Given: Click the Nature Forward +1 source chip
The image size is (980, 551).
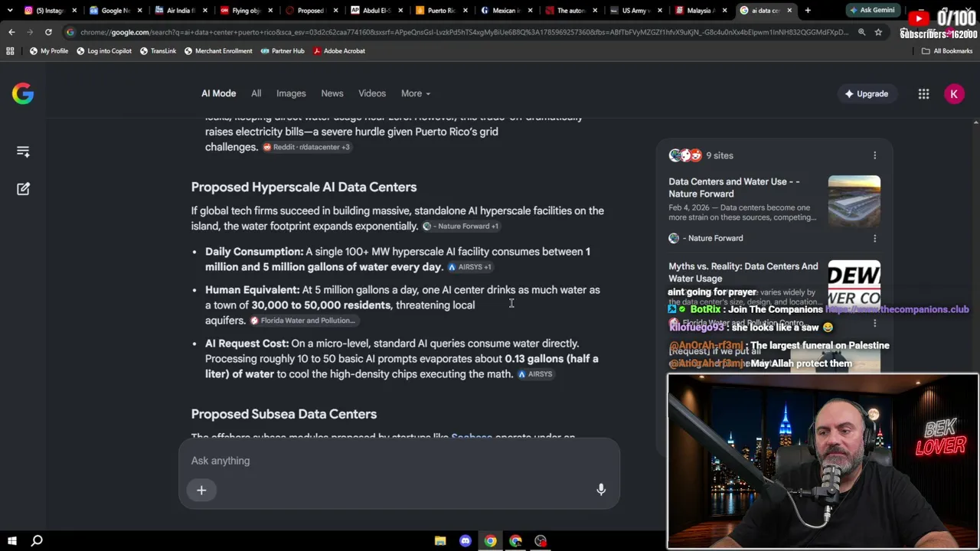Looking at the screenshot, I should click(x=460, y=227).
